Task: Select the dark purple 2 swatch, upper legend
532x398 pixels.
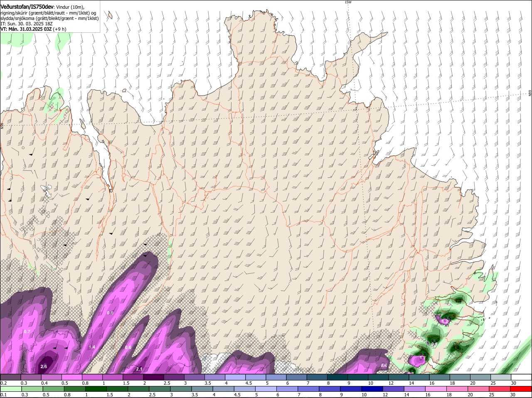Action: (x=153, y=377)
